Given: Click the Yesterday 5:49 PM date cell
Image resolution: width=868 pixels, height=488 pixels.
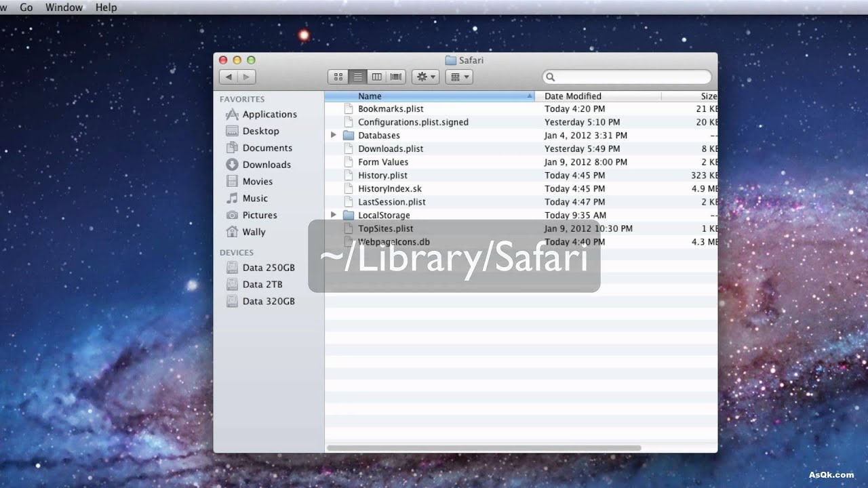Looking at the screenshot, I should point(582,148).
